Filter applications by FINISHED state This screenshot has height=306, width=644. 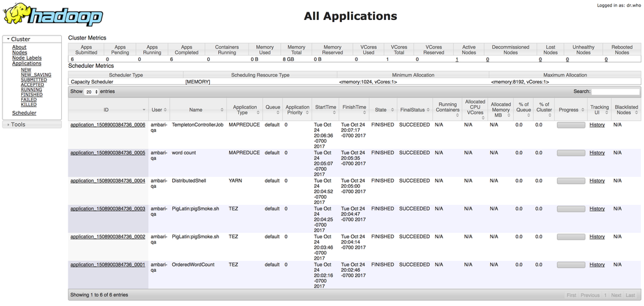pos(32,95)
